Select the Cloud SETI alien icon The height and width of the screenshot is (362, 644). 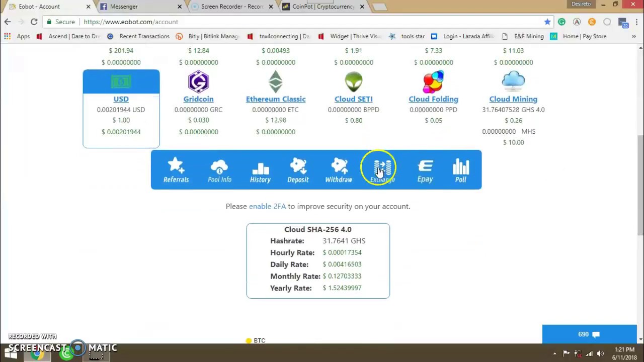point(354,81)
